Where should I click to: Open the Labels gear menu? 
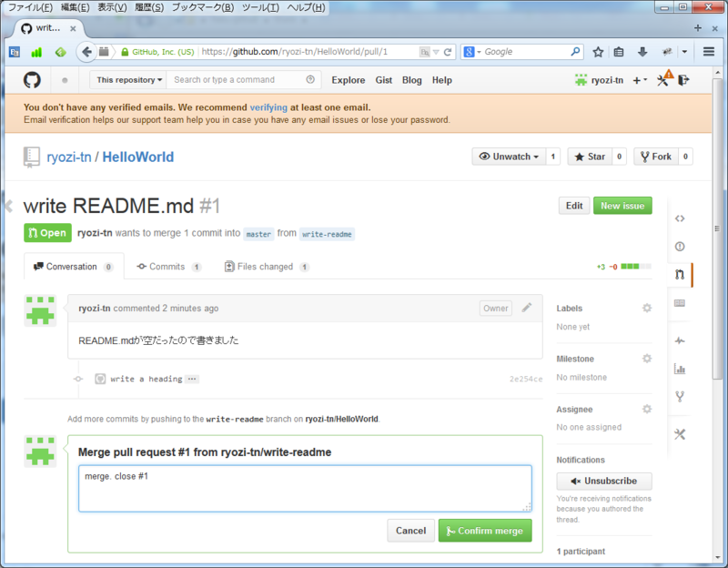click(x=647, y=308)
